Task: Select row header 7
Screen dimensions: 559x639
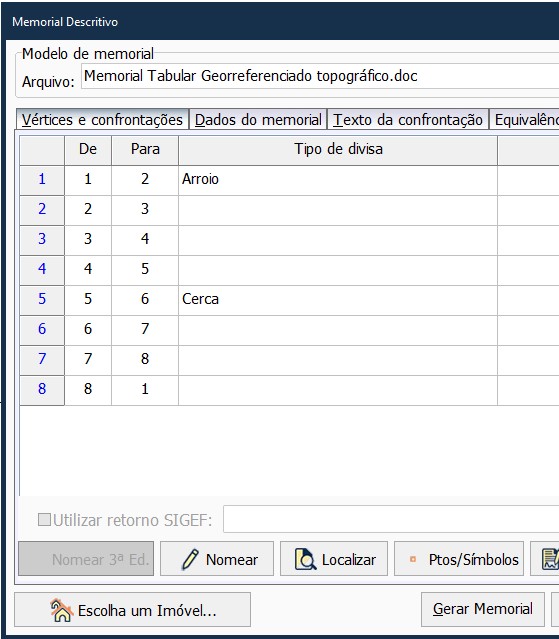Action: [42, 359]
